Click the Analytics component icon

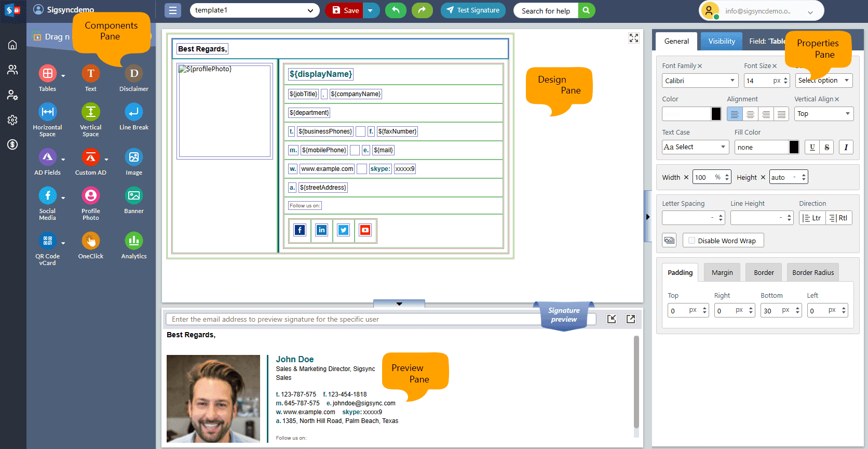134,241
